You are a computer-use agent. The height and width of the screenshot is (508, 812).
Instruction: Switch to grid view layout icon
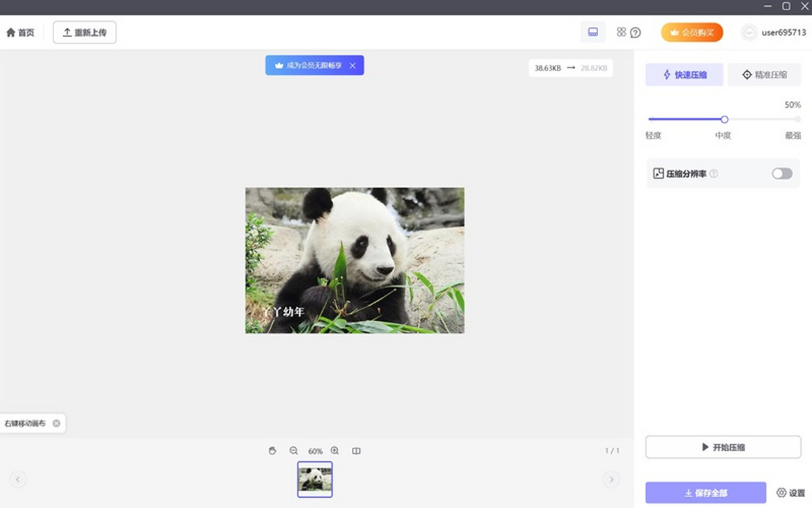(621, 32)
